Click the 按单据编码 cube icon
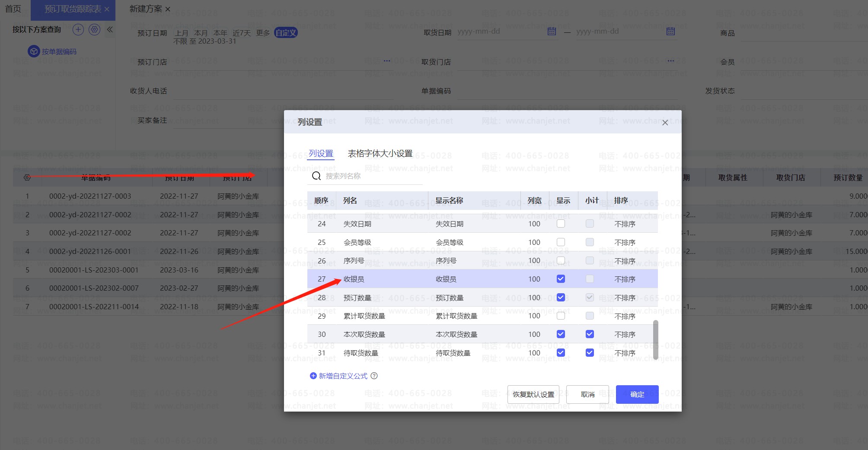Screen dimensions: 868x450 point(34,51)
